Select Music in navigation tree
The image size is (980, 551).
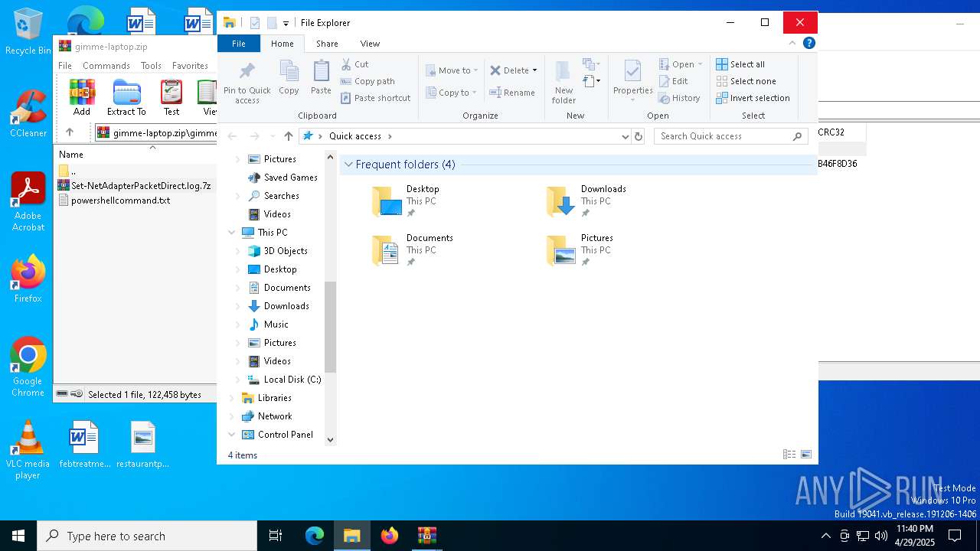tap(276, 324)
